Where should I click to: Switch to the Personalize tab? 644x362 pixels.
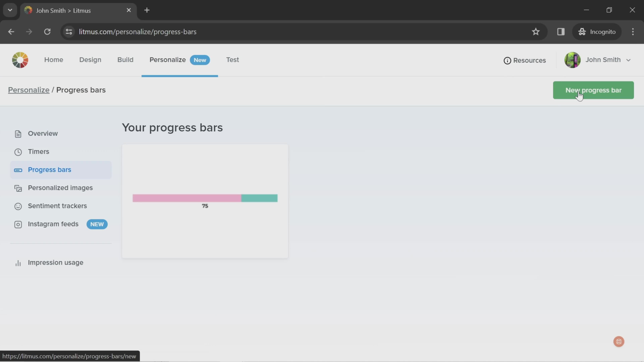tap(167, 60)
